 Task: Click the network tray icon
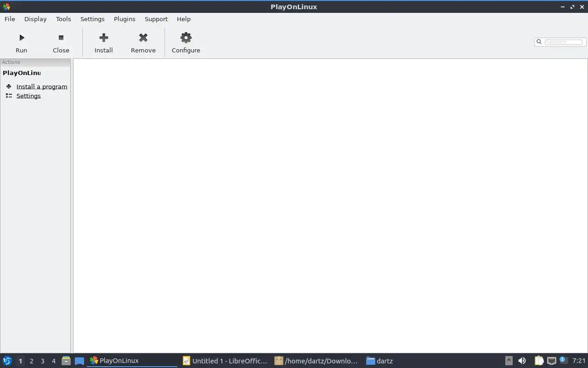pyautogui.click(x=552, y=361)
